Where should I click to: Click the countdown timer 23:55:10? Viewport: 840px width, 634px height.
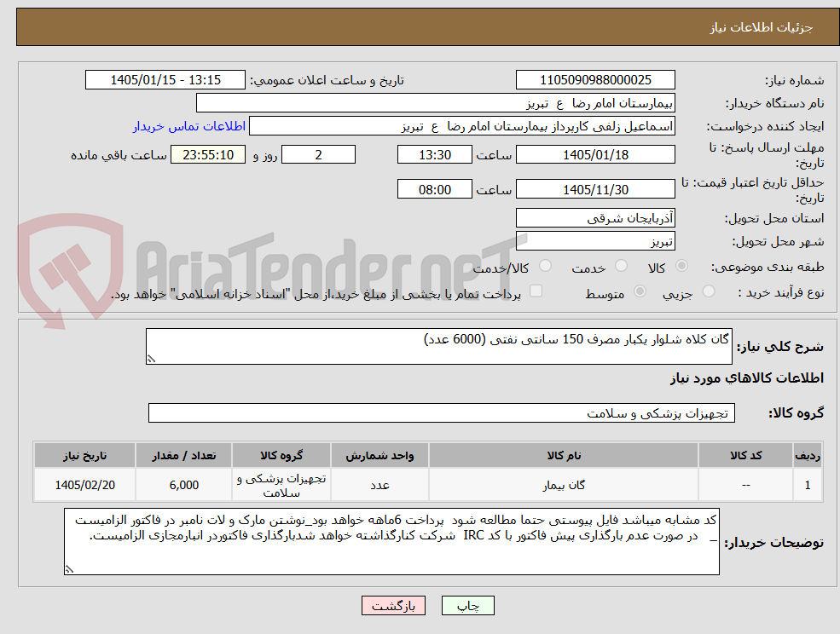pos(208,155)
